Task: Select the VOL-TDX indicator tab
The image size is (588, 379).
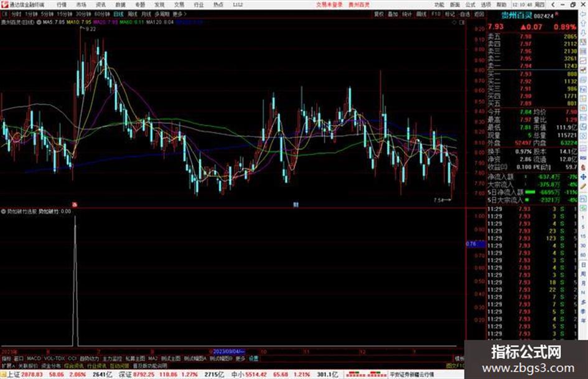Action: pos(54,358)
